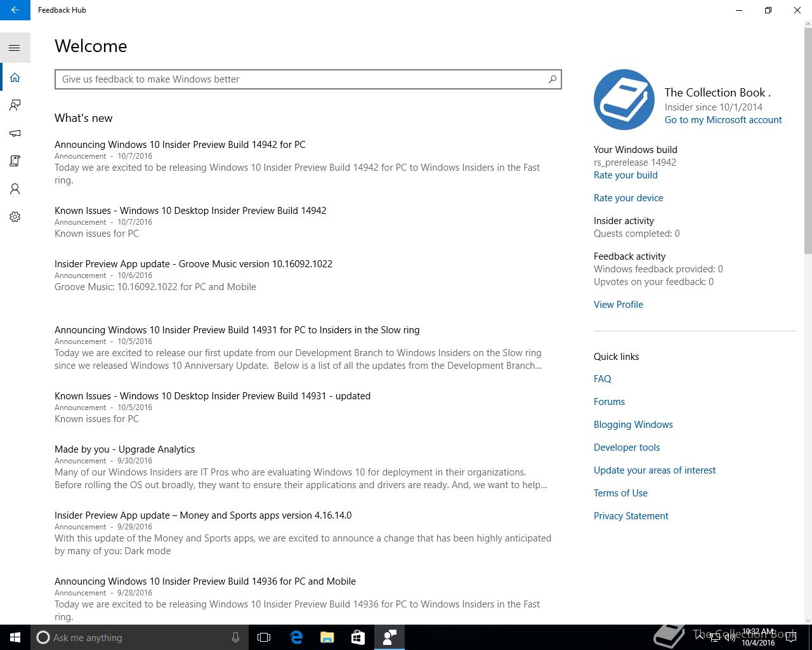Click 'Windows feedback provided: 0' text
Screen dimensions: 812x650
click(658, 269)
